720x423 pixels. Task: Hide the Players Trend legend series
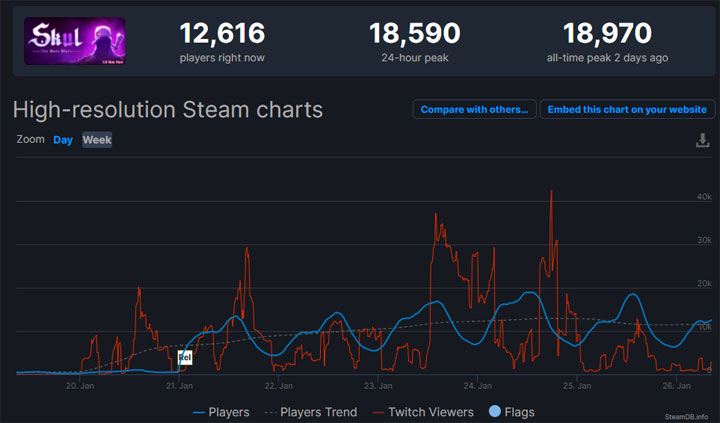(310, 411)
